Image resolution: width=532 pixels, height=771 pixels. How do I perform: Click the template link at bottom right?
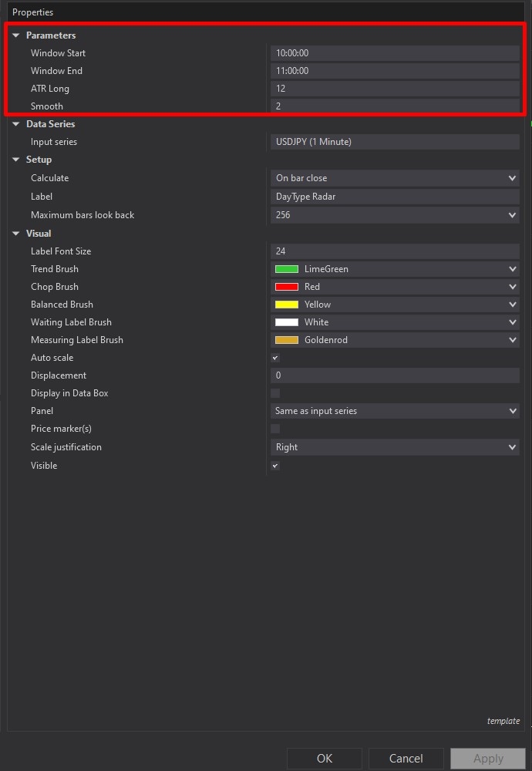click(x=503, y=721)
